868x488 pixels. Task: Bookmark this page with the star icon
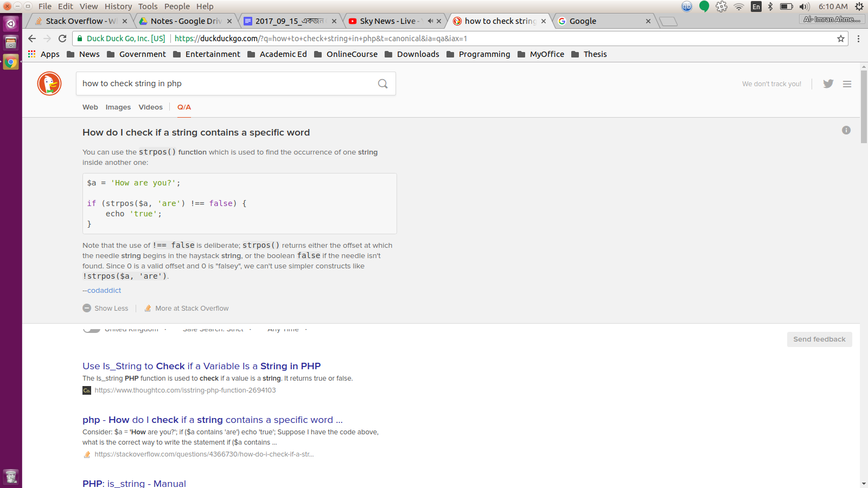(841, 38)
